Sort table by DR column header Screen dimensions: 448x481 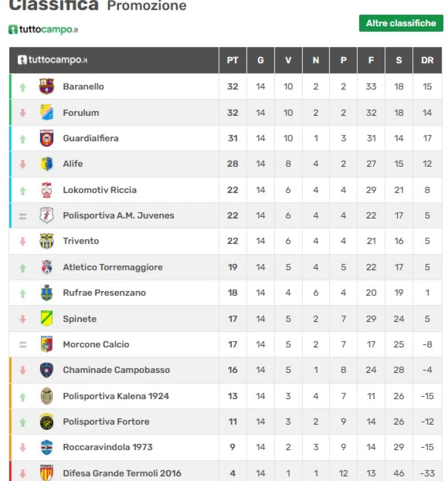[x=427, y=60]
